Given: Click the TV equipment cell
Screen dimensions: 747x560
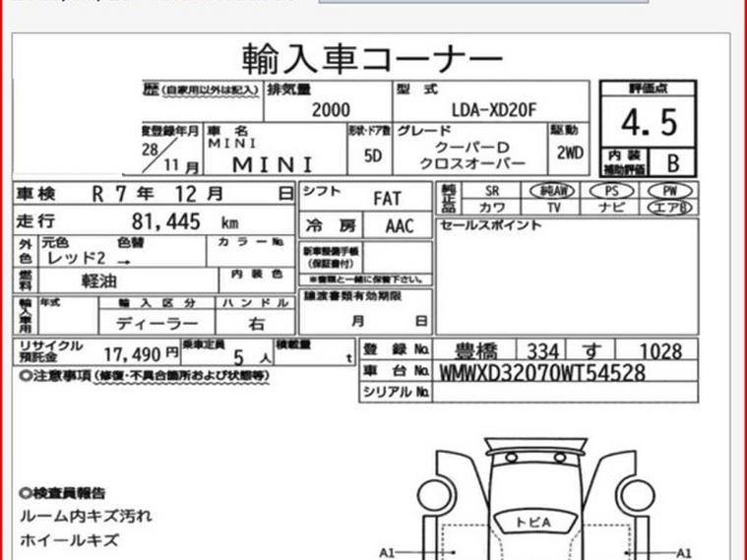Looking at the screenshot, I should [x=553, y=208].
